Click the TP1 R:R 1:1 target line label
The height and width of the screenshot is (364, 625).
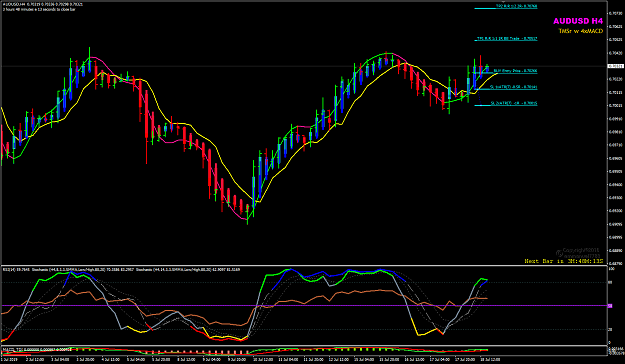tap(507, 39)
